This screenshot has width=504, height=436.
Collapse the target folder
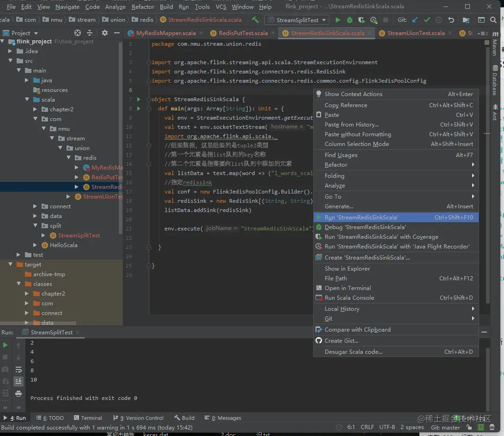click(10, 265)
